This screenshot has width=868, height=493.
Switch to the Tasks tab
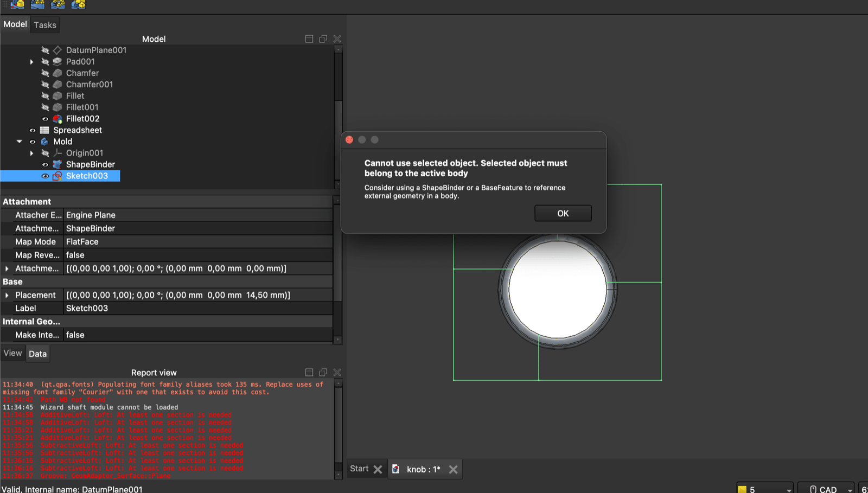(45, 25)
